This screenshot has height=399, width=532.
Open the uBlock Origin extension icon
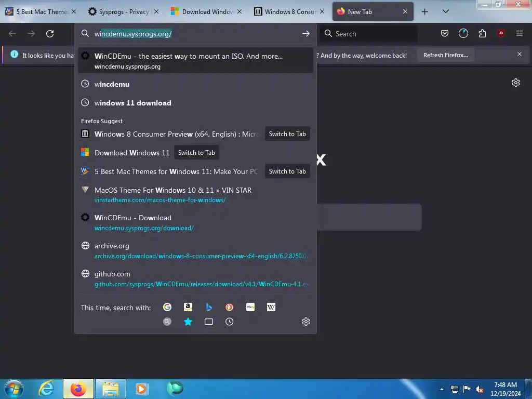[x=501, y=33]
